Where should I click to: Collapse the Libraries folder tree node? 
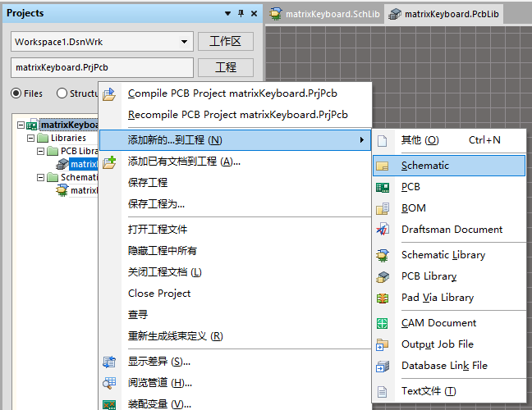(30, 138)
